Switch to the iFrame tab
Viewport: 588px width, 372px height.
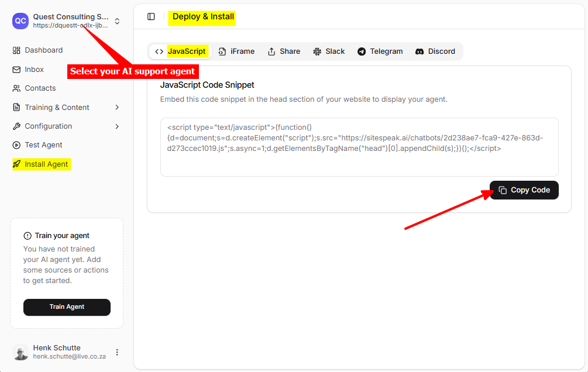click(x=236, y=51)
